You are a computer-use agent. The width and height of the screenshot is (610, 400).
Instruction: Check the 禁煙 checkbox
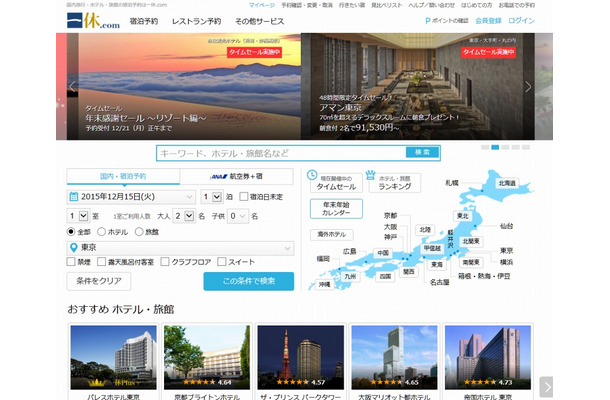[71, 261]
